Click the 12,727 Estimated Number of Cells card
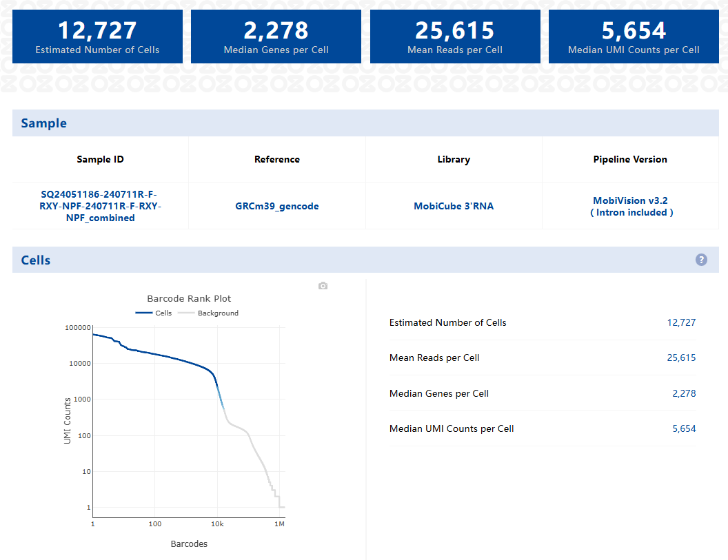Screen dimensions: 728x560 97,37
